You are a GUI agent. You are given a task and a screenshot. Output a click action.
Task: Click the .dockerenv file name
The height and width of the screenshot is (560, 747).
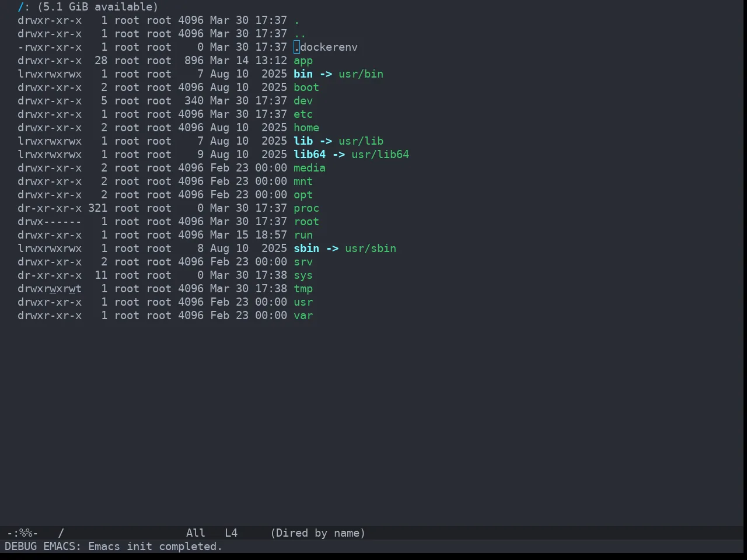click(x=326, y=47)
